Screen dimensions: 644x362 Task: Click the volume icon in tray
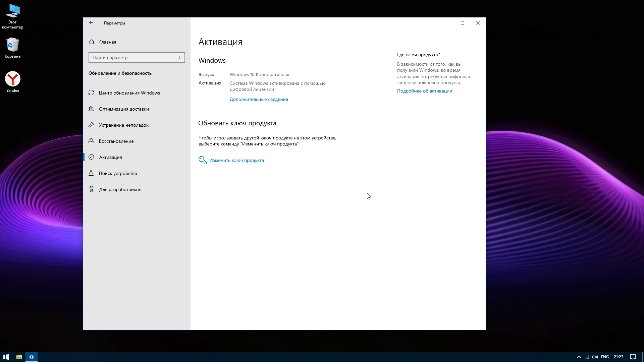pos(595,357)
